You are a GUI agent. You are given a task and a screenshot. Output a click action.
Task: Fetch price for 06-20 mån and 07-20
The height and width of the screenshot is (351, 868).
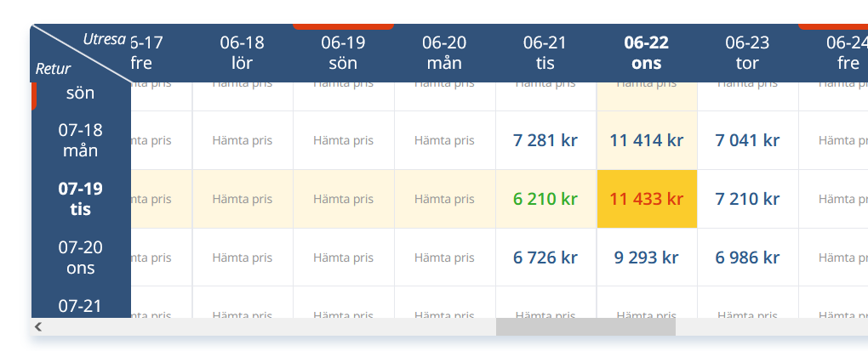[444, 258]
